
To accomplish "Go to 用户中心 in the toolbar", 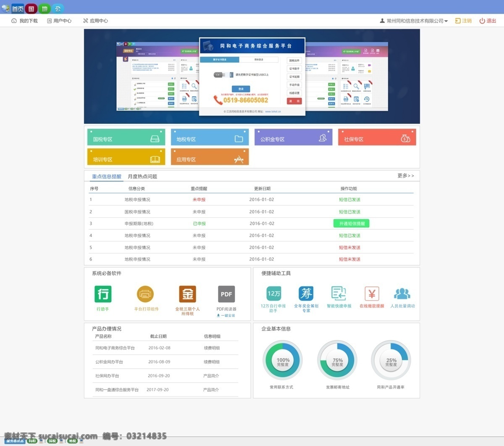I will [x=59, y=21].
